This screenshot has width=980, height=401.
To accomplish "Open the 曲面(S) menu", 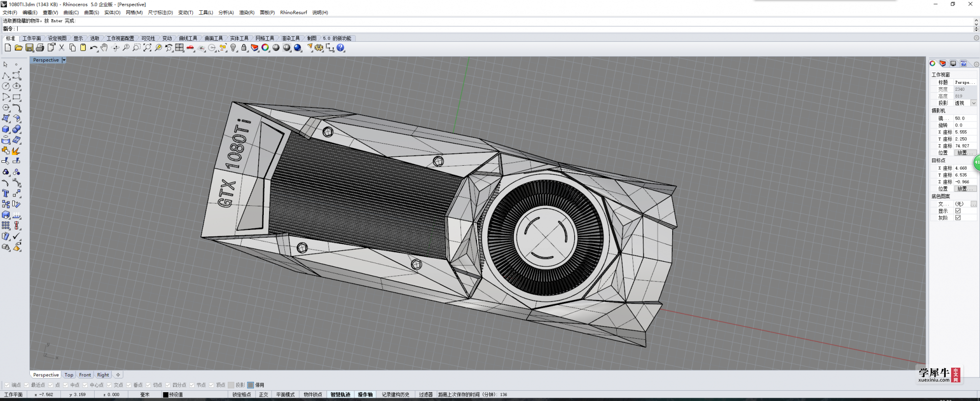I will click(x=92, y=12).
